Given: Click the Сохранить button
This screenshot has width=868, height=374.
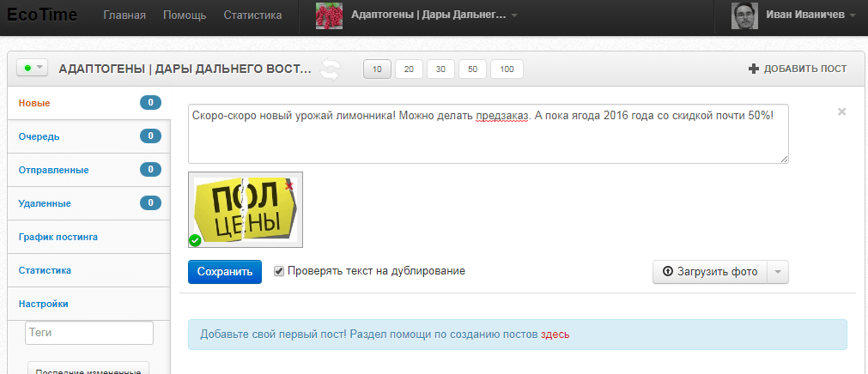Looking at the screenshot, I should coord(225,272).
